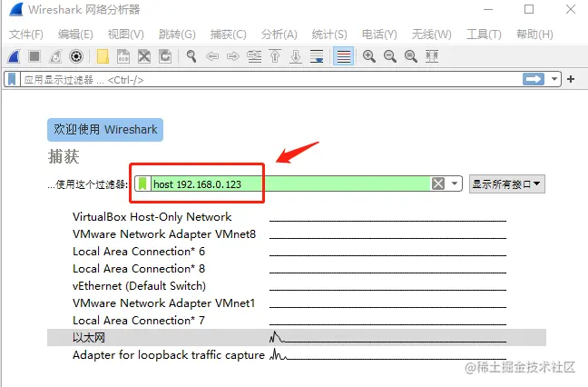Viewport: 588px width, 387px height.
Task: Click the 以太网 traffic sparkline graph
Action: [387, 337]
